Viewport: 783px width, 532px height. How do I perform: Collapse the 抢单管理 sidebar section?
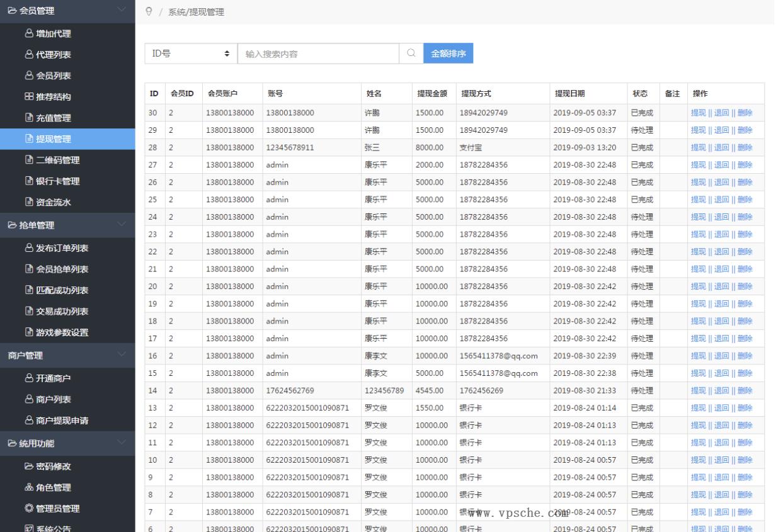pyautogui.click(x=67, y=225)
